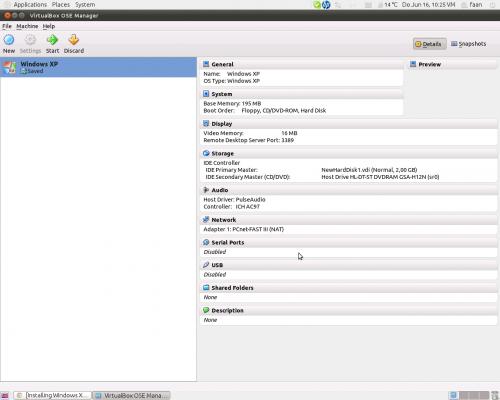
Task: Open General settings via header link
Action: 222,64
